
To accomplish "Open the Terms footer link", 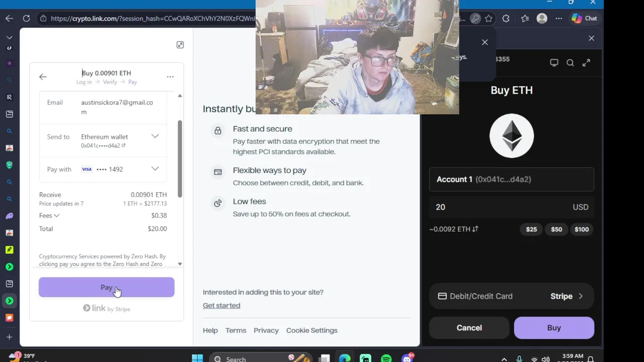I will click(236, 330).
